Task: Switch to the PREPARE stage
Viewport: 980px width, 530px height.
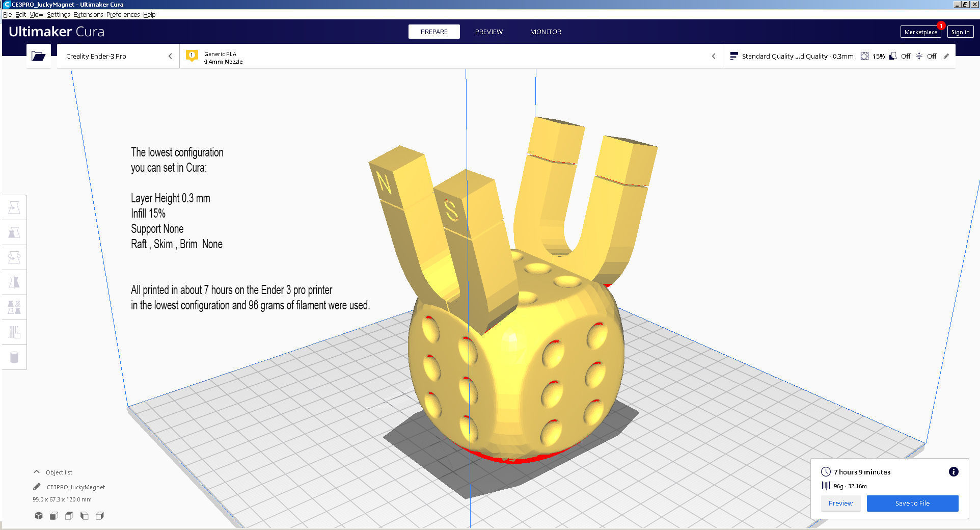Action: (434, 32)
